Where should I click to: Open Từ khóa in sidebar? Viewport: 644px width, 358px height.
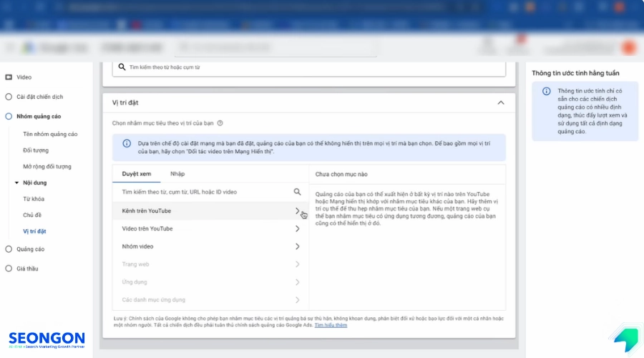34,199
